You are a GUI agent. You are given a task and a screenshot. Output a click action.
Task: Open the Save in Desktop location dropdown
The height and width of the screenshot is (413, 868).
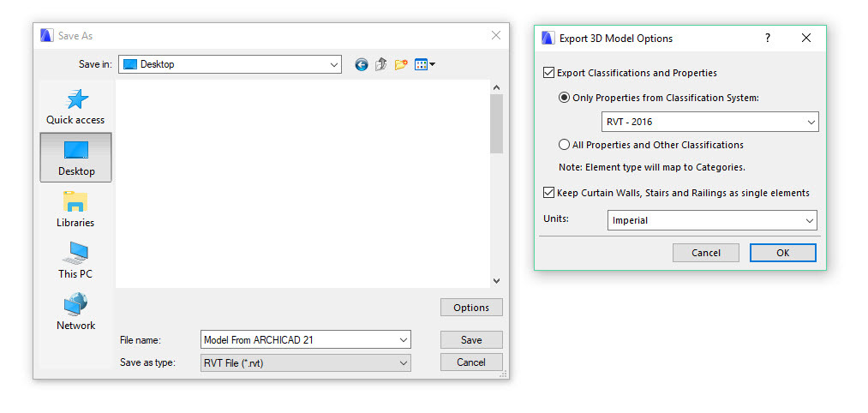coord(230,64)
